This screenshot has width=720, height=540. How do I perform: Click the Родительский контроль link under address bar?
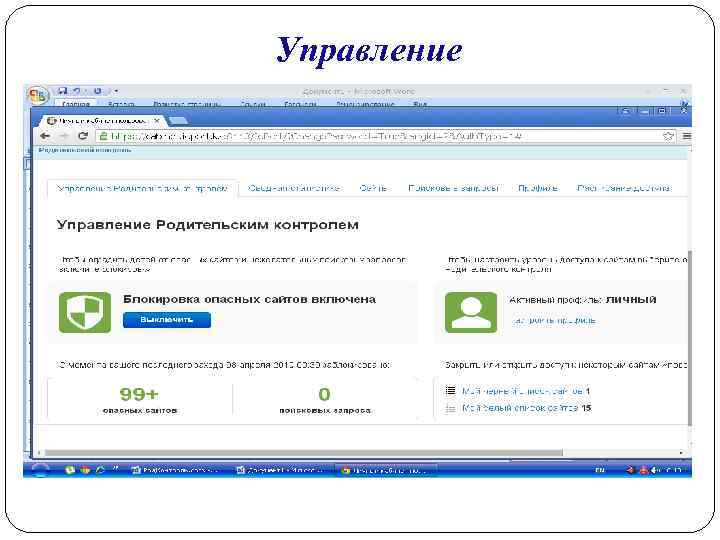(85, 150)
